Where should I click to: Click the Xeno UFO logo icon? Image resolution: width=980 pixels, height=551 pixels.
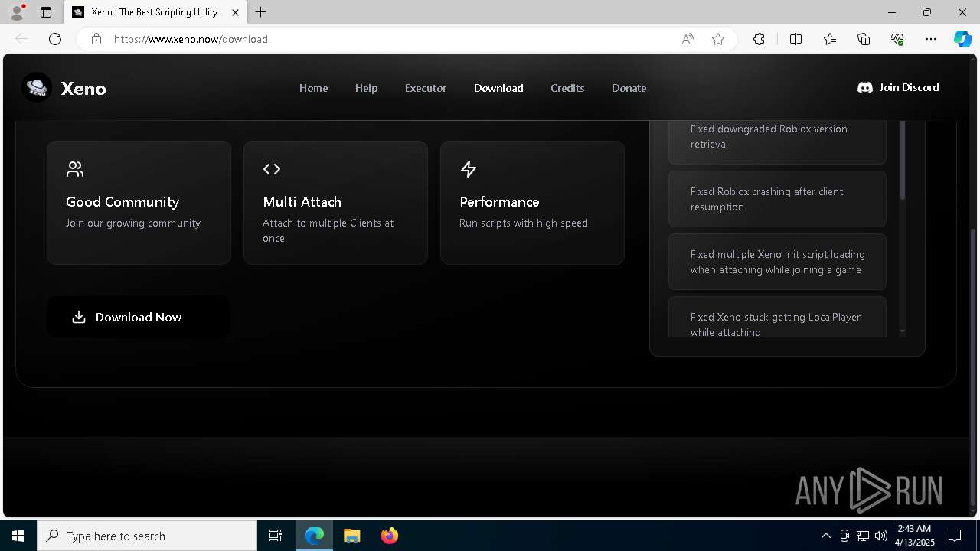[37, 88]
